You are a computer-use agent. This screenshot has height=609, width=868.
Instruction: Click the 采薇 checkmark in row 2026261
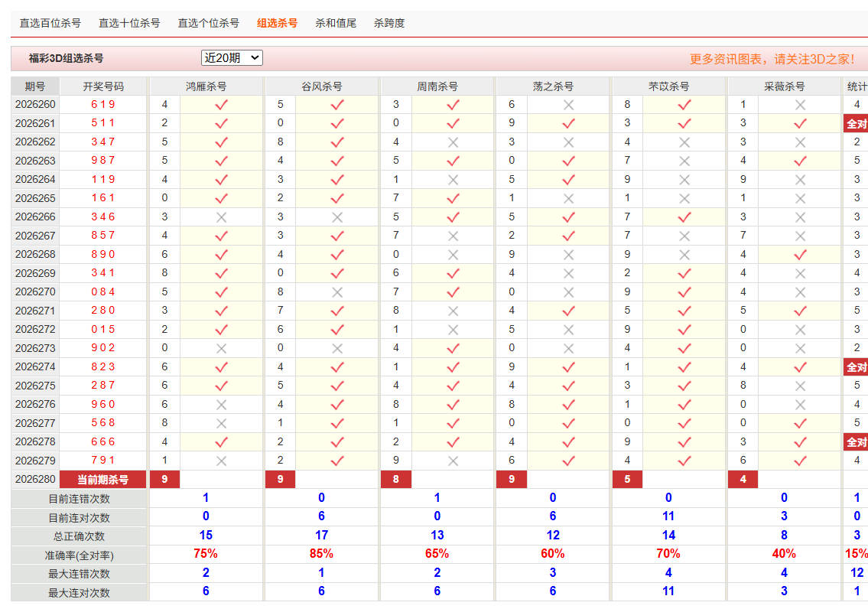point(800,123)
